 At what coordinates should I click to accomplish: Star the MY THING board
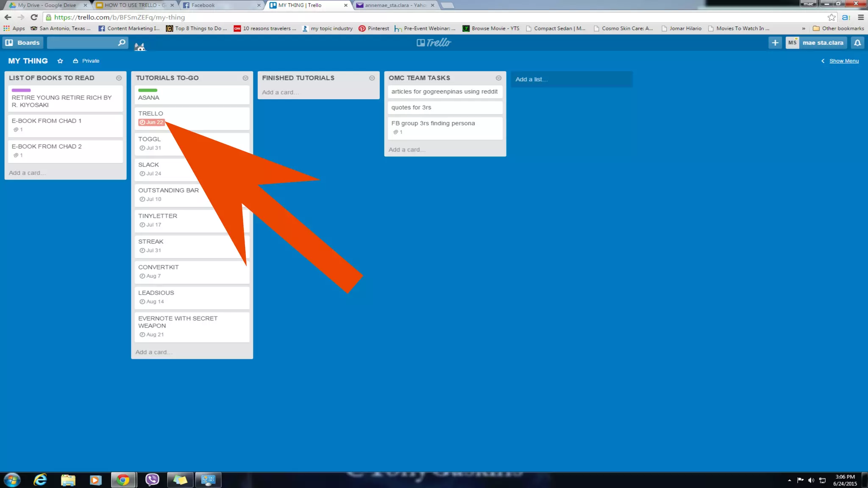point(60,61)
